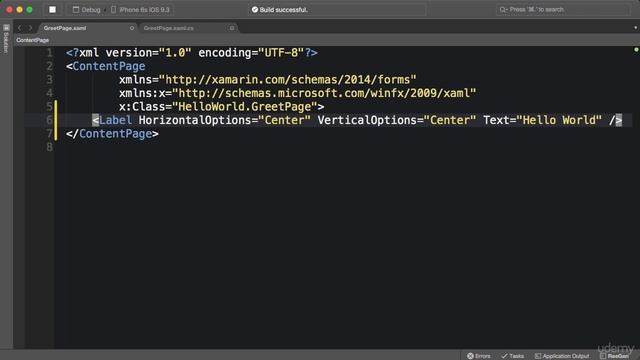Click the Build successful status message
Viewport: 640px width, 360px height.
pyautogui.click(x=283, y=10)
